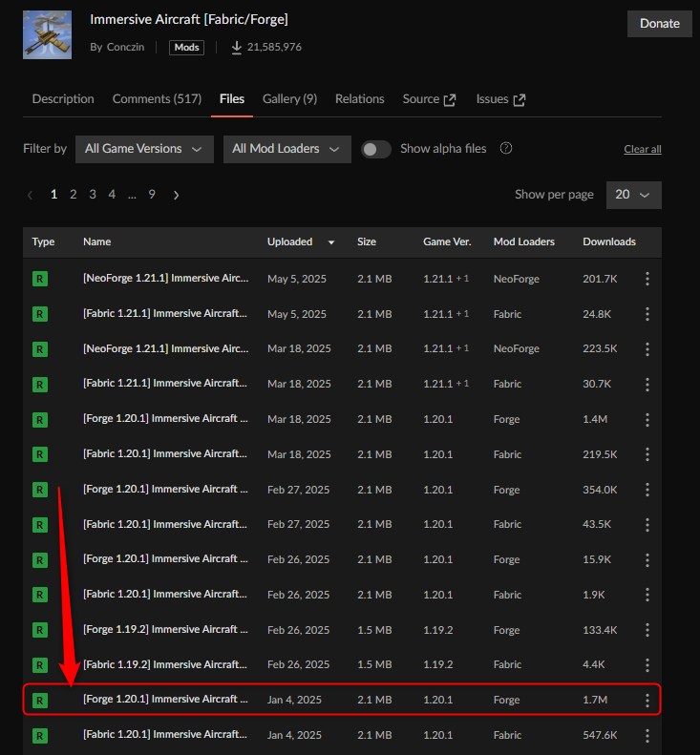Click release badge of 354.0K downloads row
Image resolution: width=700 pixels, height=755 pixels.
coord(40,490)
